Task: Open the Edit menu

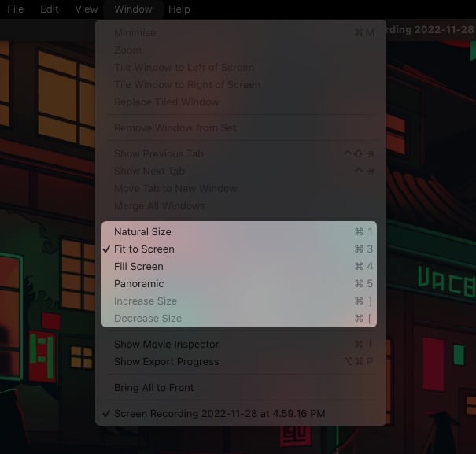Action: click(50, 9)
